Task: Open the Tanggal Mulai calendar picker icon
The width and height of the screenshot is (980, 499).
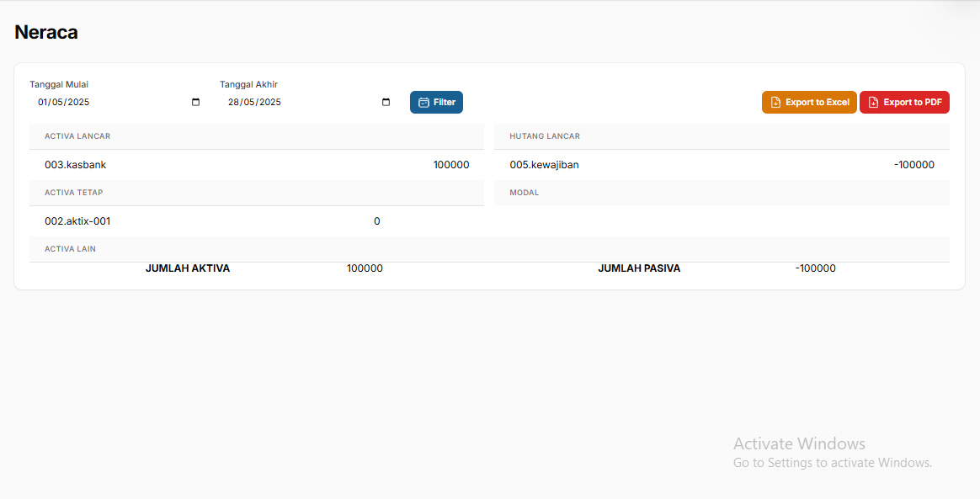Action: (195, 103)
